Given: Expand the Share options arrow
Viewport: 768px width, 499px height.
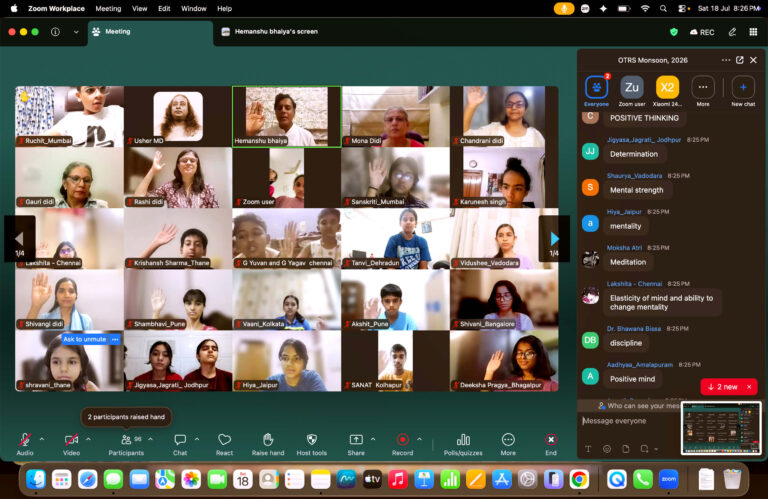Looking at the screenshot, I should 373,439.
